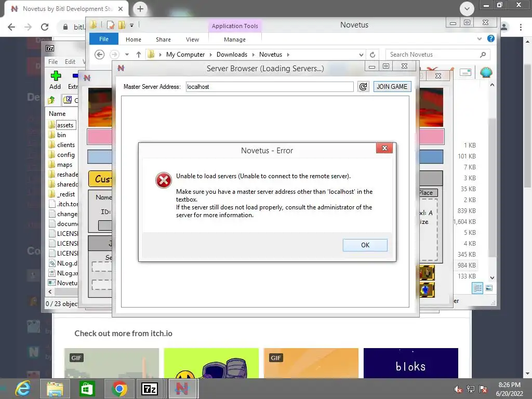This screenshot has width=532, height=399.
Task: Click OK in the Novetus Error dialog
Action: pyautogui.click(x=365, y=245)
